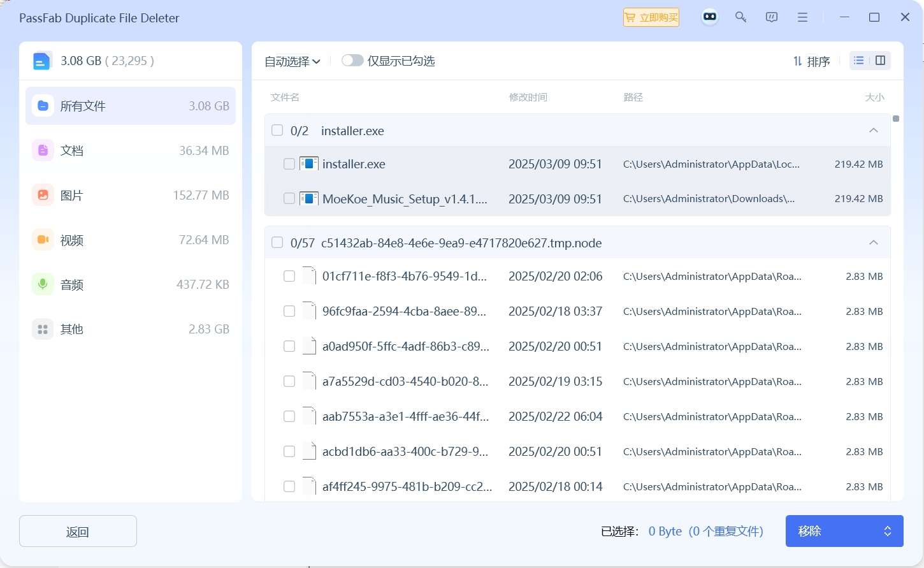The height and width of the screenshot is (568, 924).
Task: Click the 路径 column header
Action: click(633, 98)
